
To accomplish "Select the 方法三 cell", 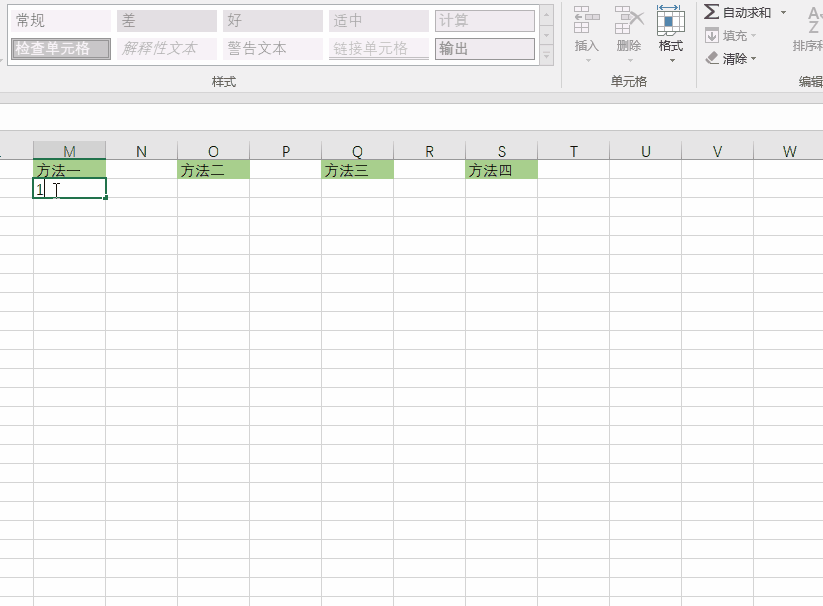I will tap(357, 169).
